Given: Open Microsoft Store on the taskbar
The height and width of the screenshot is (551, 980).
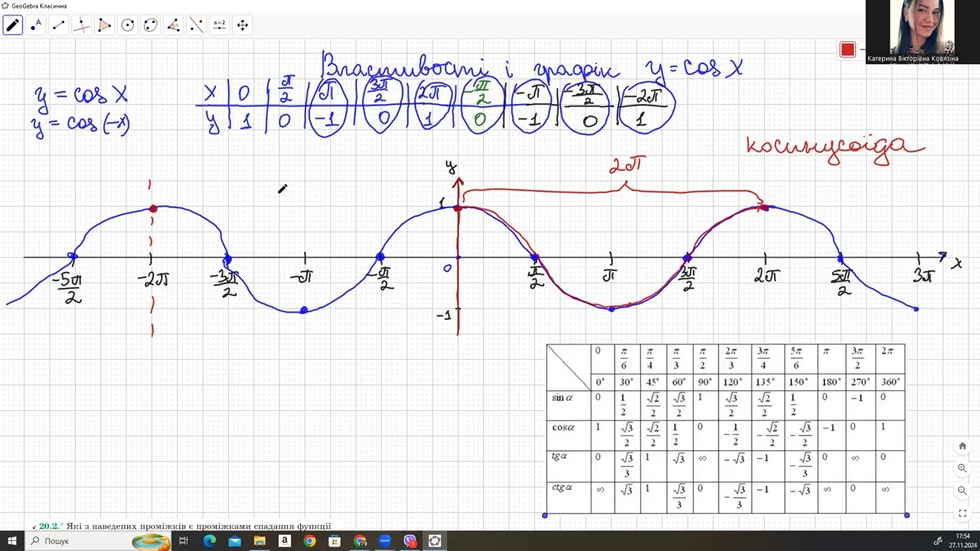Looking at the screenshot, I should tap(335, 541).
